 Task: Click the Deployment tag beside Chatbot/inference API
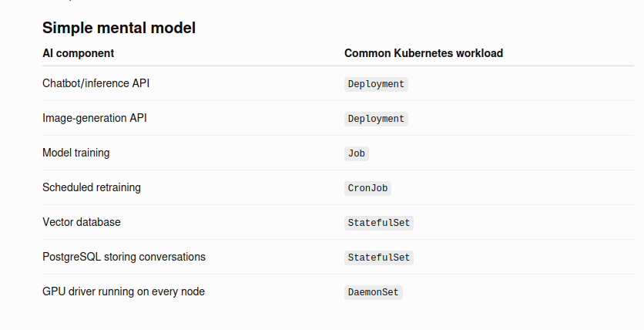(x=376, y=84)
